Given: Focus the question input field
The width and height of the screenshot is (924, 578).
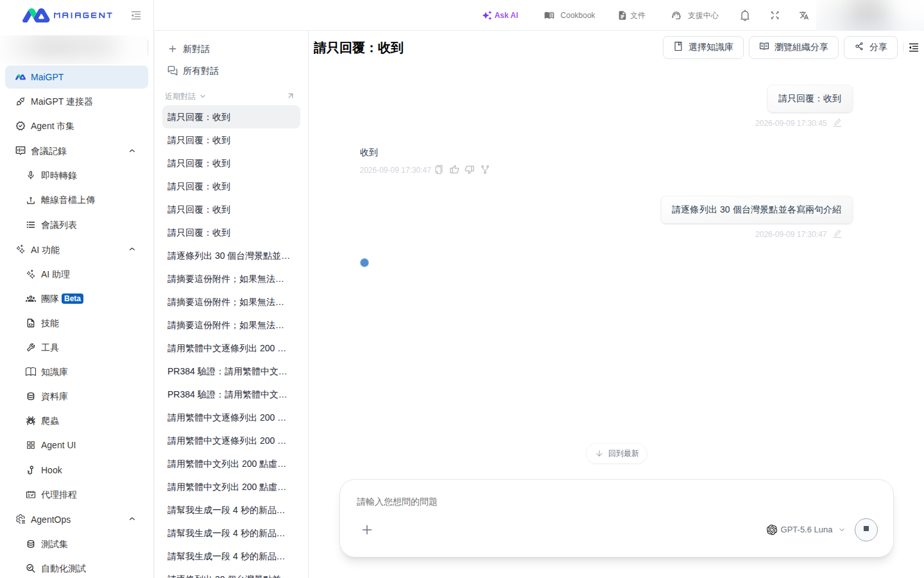Looking at the screenshot, I should coord(616,502).
